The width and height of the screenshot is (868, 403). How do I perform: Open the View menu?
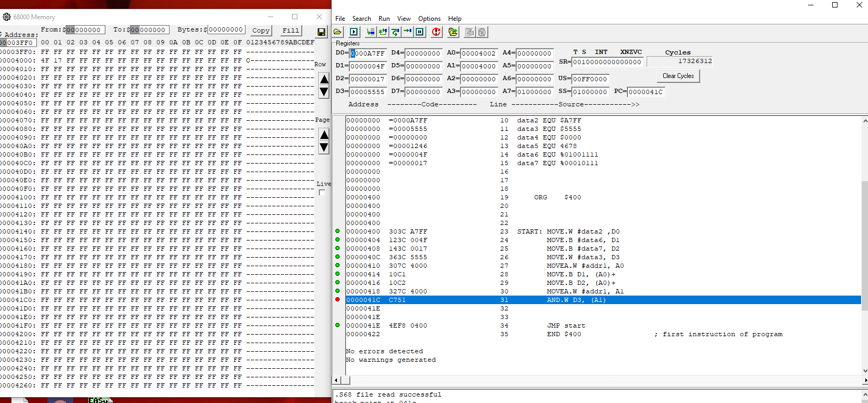point(404,19)
